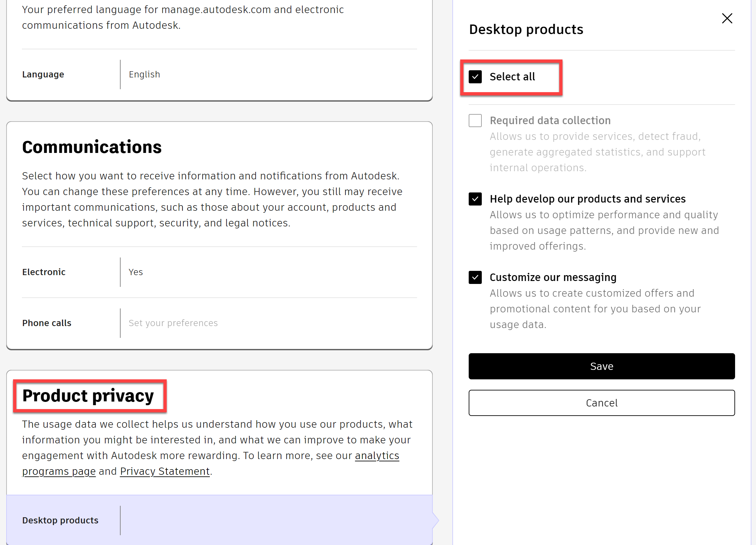Click the English language value
Viewport: 756px width, 545px height.
point(144,74)
